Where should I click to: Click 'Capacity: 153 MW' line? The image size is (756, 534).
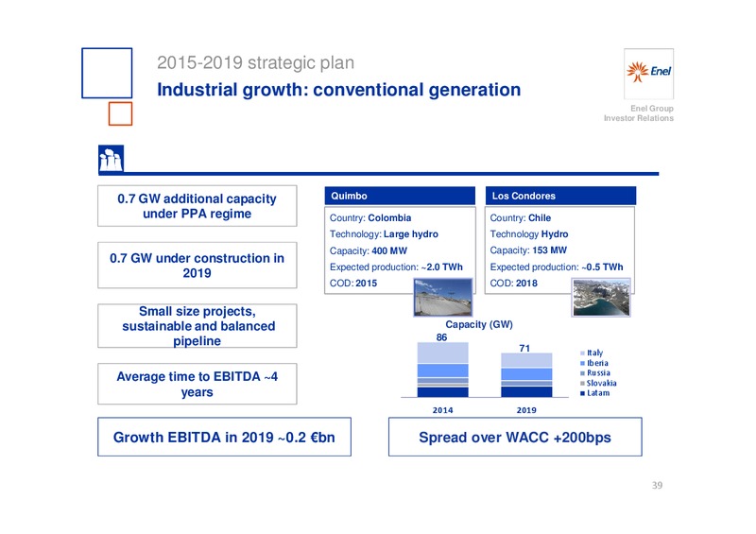528,250
